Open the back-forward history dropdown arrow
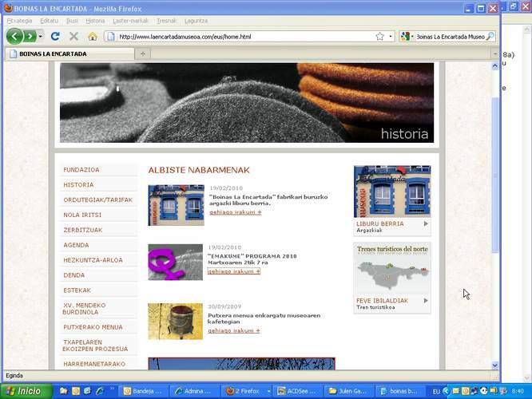The width and height of the screenshot is (532, 399). [x=41, y=36]
